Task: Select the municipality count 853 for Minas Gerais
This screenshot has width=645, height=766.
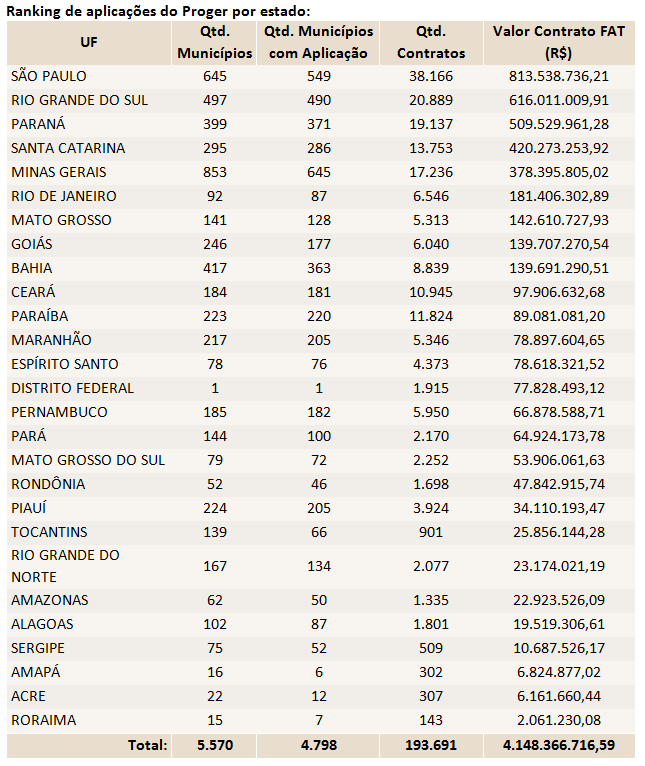Action: point(214,172)
